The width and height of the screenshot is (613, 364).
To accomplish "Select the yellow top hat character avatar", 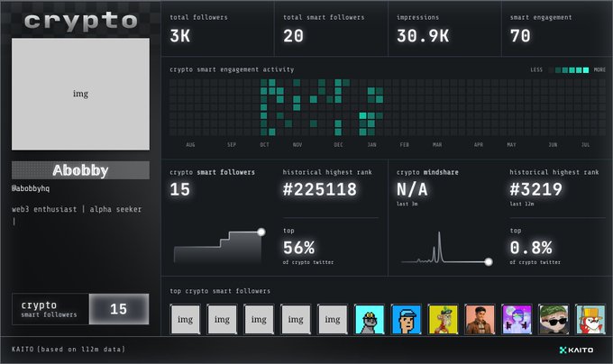I will tap(590, 319).
